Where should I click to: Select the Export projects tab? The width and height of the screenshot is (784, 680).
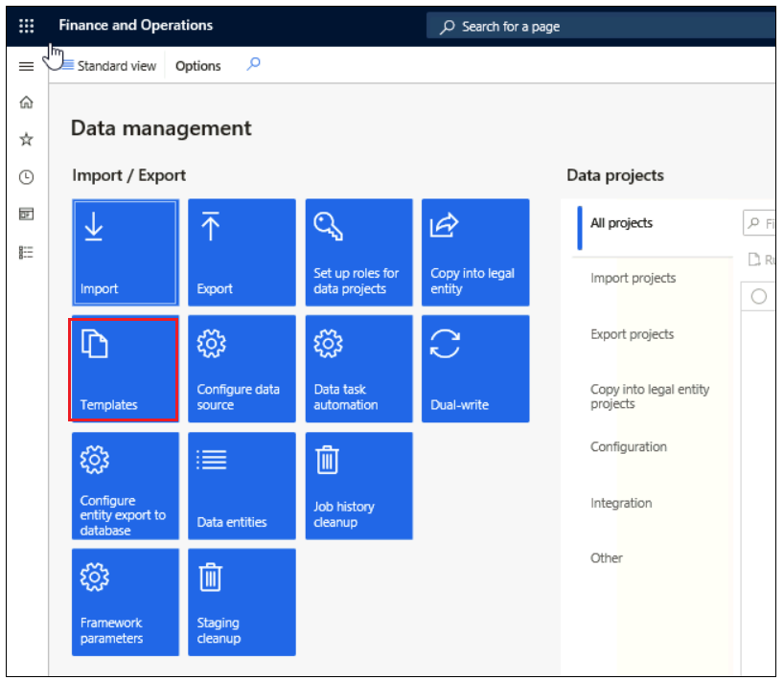click(632, 334)
